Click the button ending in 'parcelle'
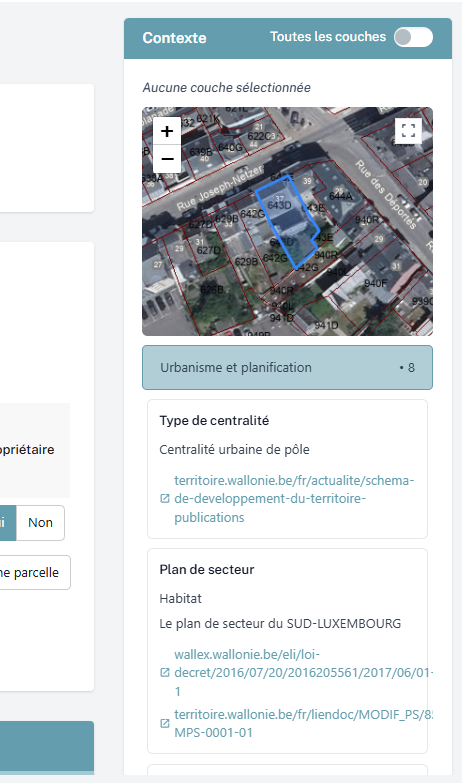Viewport: 462px width, 783px height. point(32,573)
